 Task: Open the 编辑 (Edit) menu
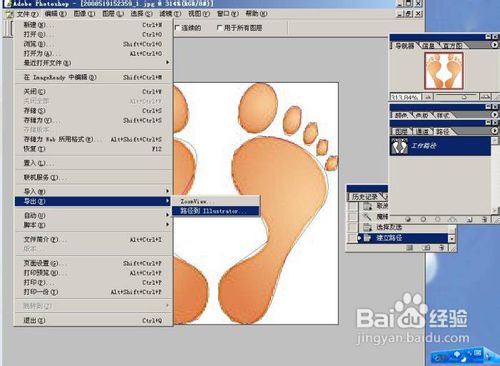coord(55,14)
